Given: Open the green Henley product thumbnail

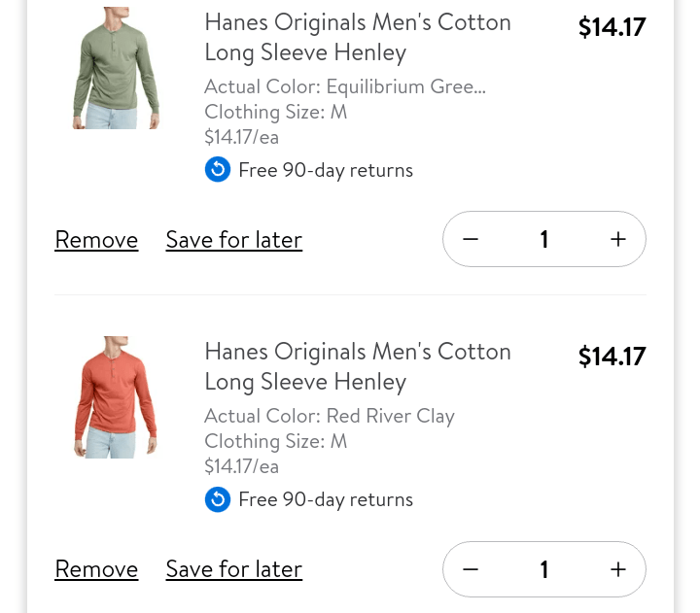Looking at the screenshot, I should [116, 68].
